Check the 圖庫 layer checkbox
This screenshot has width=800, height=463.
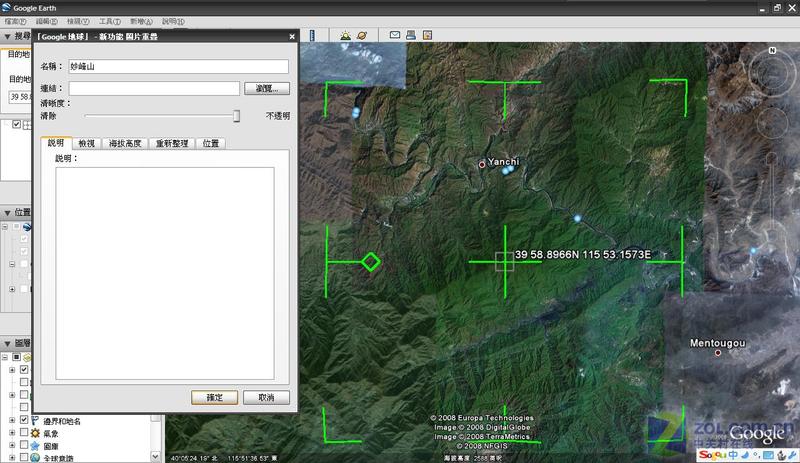[24, 445]
